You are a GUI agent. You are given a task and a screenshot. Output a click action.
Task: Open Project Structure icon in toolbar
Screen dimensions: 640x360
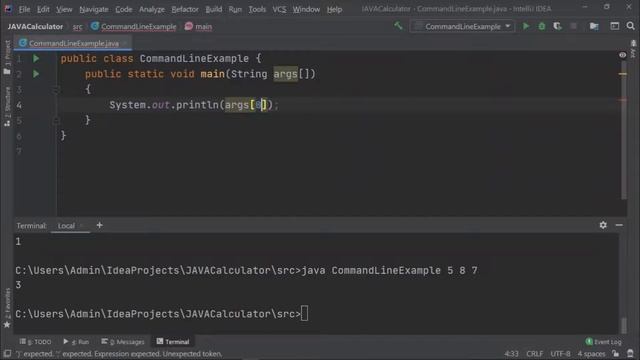pyautogui.click(x=594, y=27)
